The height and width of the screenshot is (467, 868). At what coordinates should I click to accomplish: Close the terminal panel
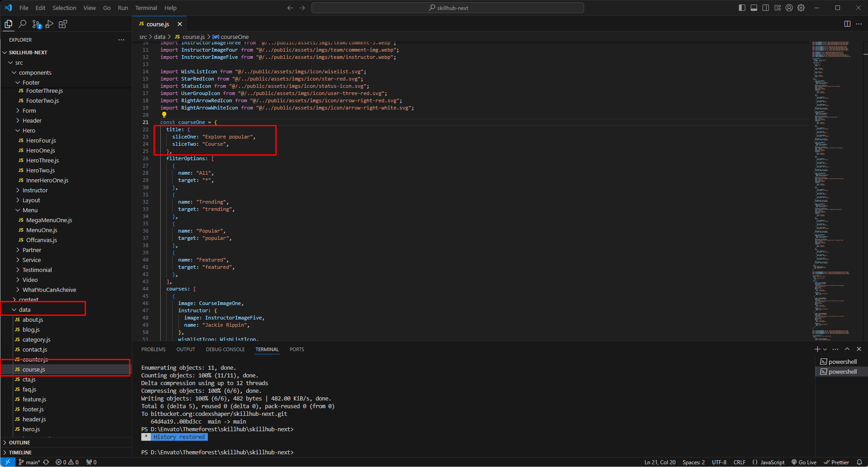click(859, 349)
